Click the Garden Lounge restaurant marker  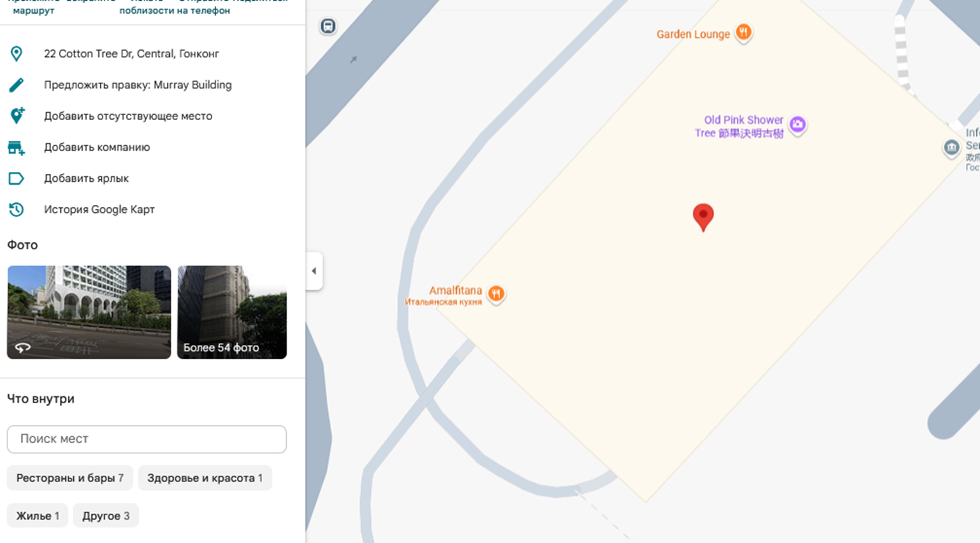pos(743,32)
